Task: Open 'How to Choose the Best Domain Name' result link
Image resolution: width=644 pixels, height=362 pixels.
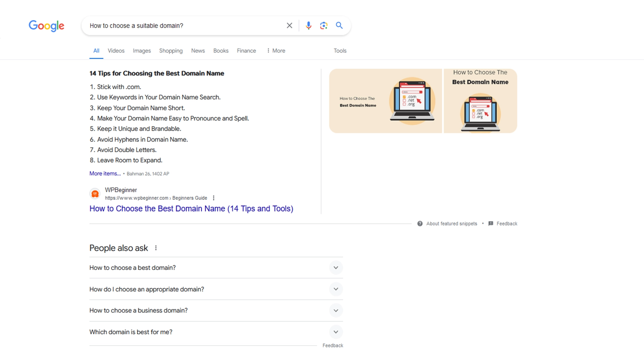Action: pyautogui.click(x=191, y=209)
